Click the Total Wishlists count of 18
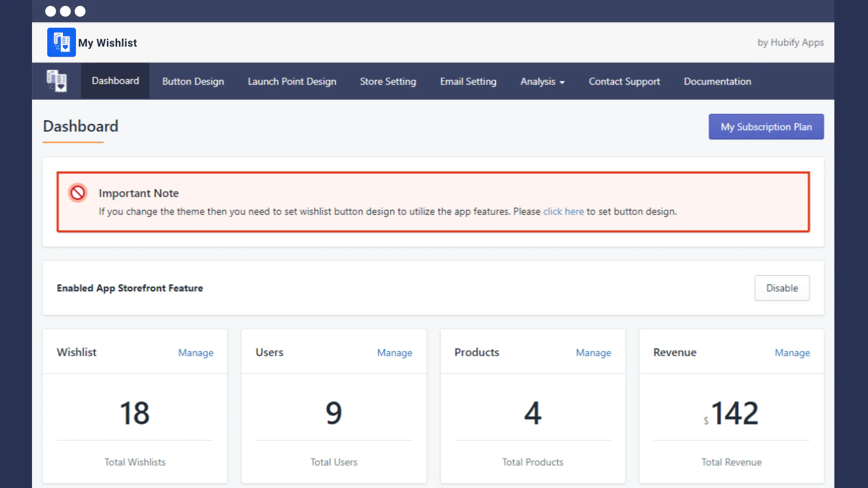This screenshot has height=488, width=868. point(135,413)
